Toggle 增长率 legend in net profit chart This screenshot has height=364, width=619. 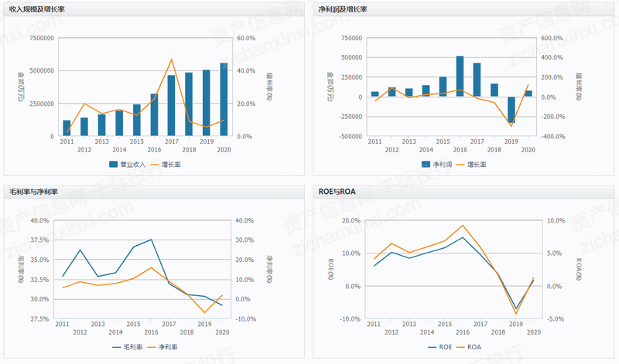click(471, 165)
